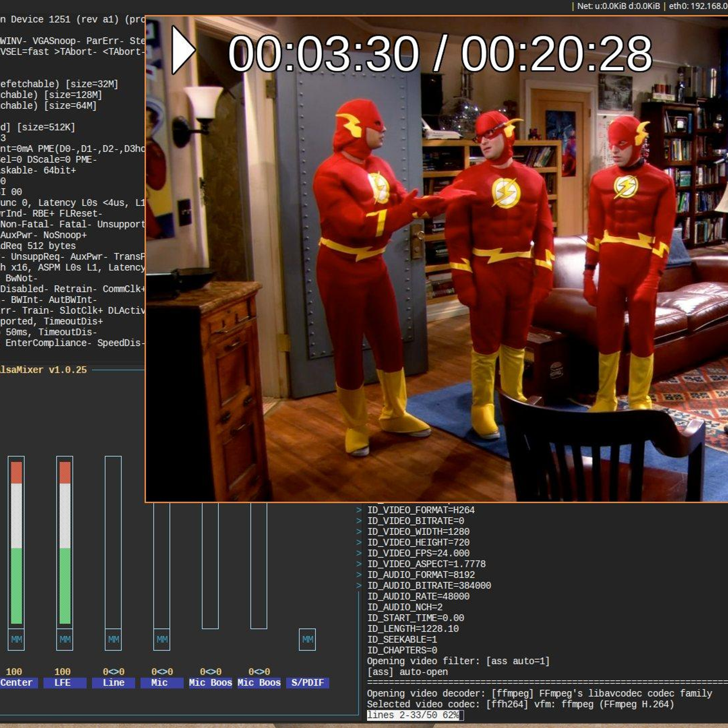This screenshot has width=728, height=728.
Task: Click the 'Selected video codec: [ffh264]' line
Action: pos(521,704)
